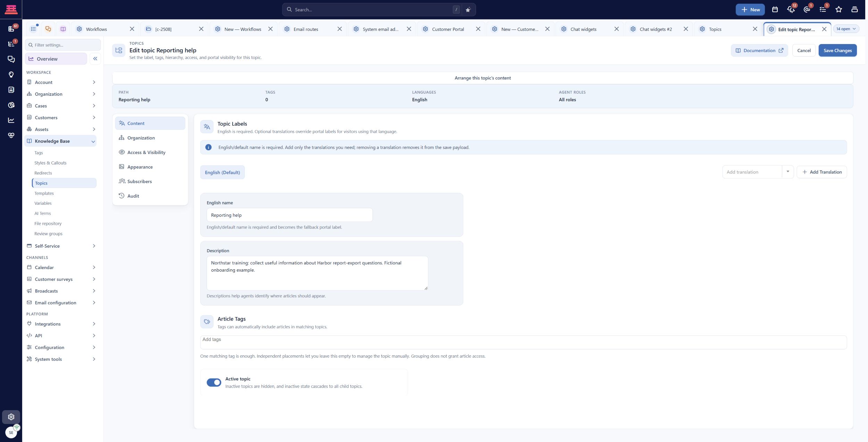Viewport: 868px width, 442px height.
Task: Click the Filter settings search box
Action: click(63, 45)
